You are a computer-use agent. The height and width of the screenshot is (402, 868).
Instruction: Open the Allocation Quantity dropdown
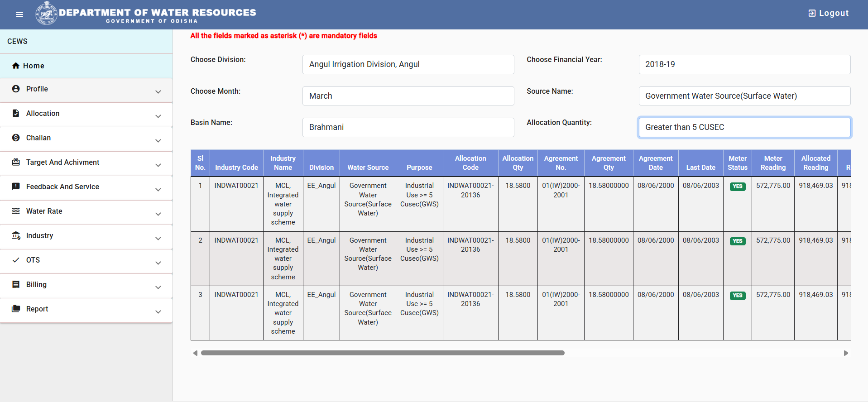tap(744, 127)
